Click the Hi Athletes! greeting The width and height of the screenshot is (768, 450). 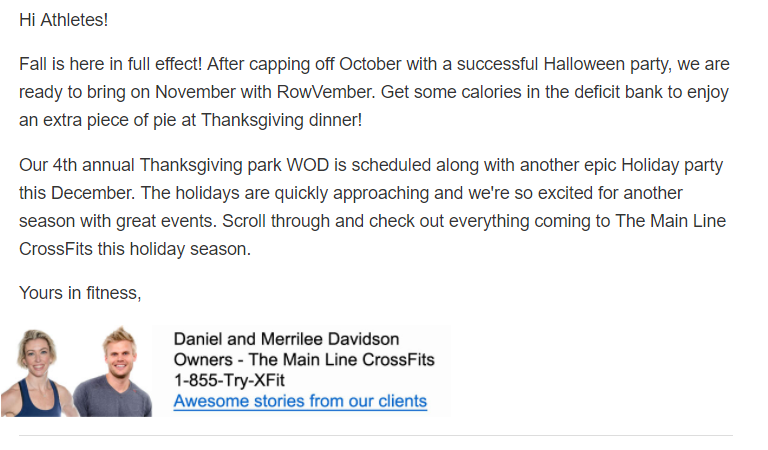(x=63, y=20)
